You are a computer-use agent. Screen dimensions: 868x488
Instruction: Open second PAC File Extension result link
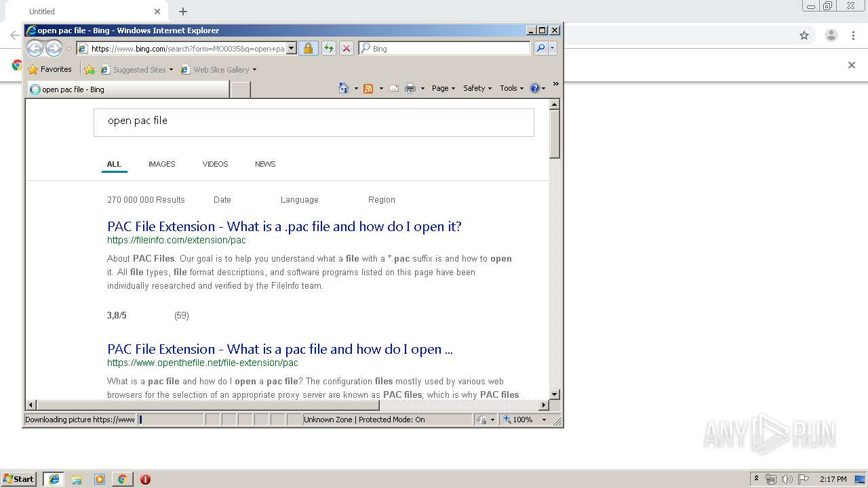(279, 349)
